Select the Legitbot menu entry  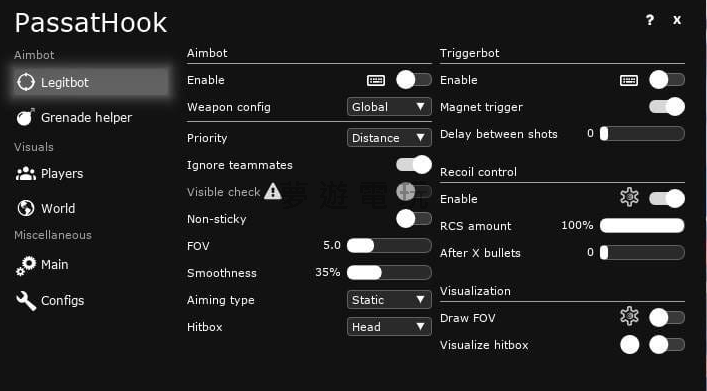coord(91,82)
